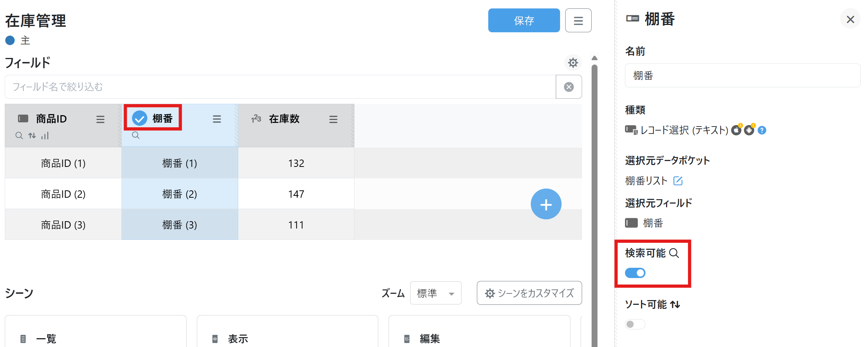
Task: Click シーンをカスタマイズ button
Action: pyautogui.click(x=529, y=293)
